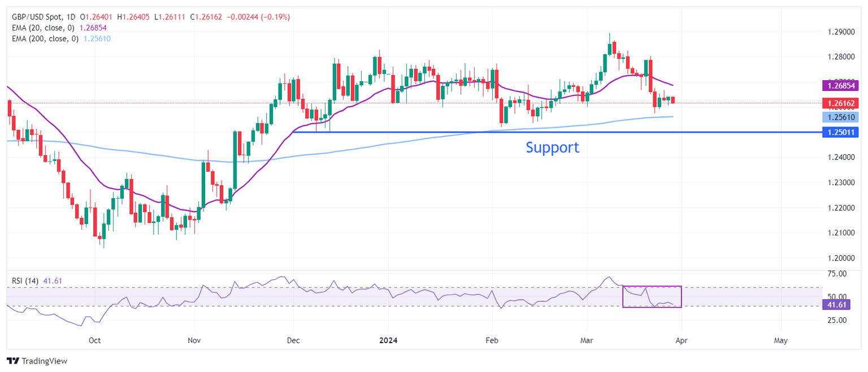Click the blue 1.25011 support price tag

coord(839,132)
